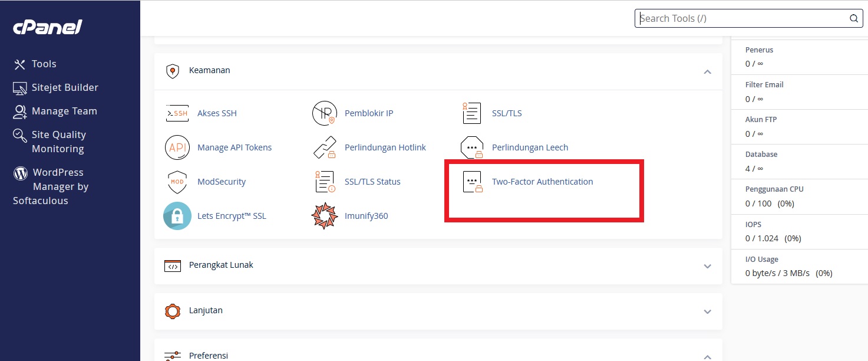
Task: Select Site Quality Monitoring sidebar label
Action: click(59, 142)
